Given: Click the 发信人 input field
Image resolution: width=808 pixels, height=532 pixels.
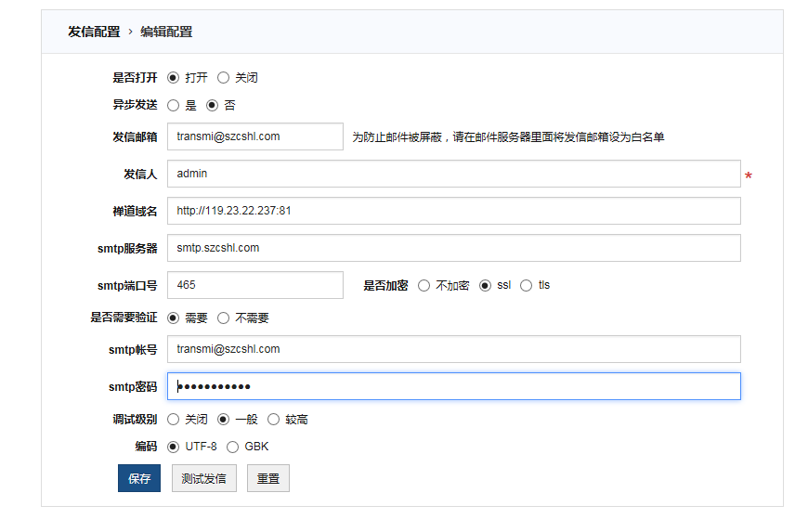Looking at the screenshot, I should (x=454, y=174).
